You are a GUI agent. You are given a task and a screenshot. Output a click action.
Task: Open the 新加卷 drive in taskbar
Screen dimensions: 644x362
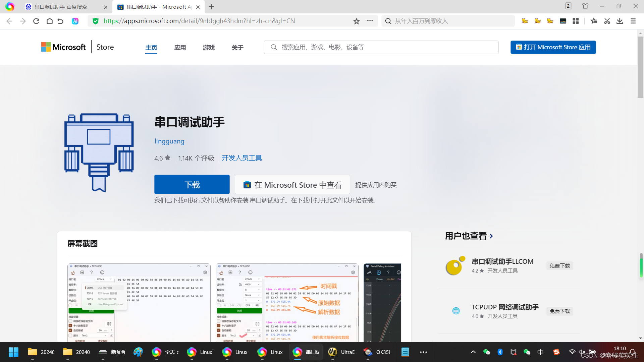click(x=112, y=352)
